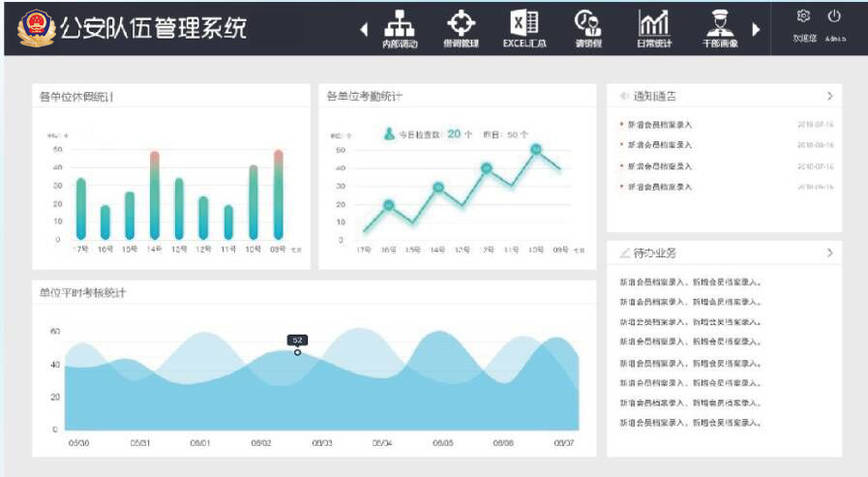Click the 公安队伍管理系统 title text

(x=153, y=28)
